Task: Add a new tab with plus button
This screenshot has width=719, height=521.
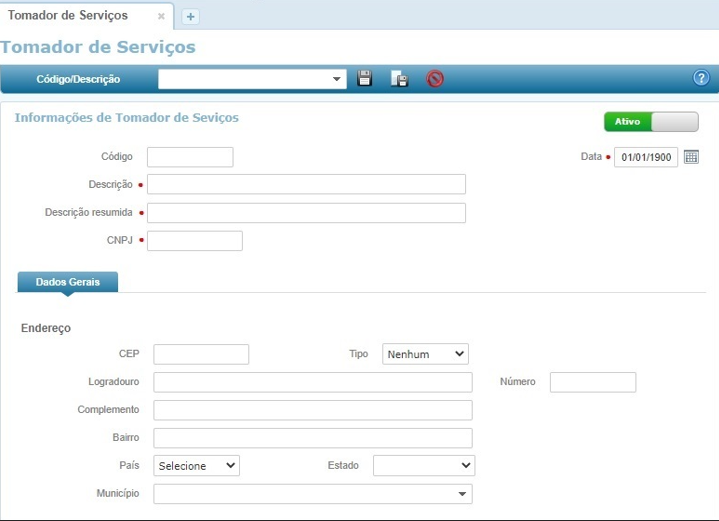Action: coord(191,16)
